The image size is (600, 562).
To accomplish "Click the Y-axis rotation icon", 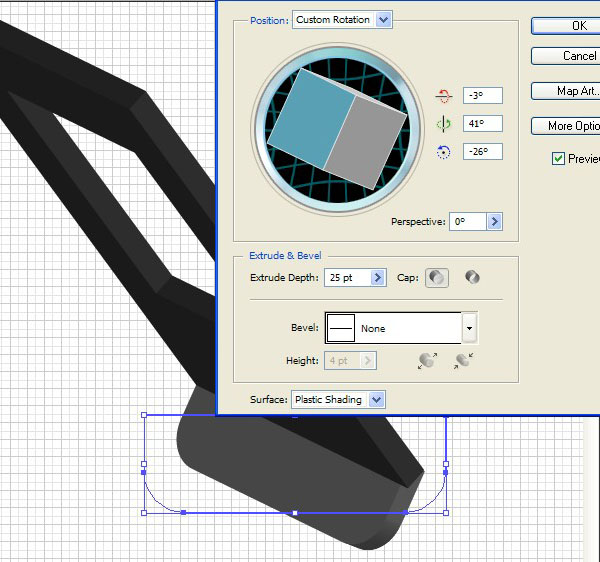I will click(443, 124).
